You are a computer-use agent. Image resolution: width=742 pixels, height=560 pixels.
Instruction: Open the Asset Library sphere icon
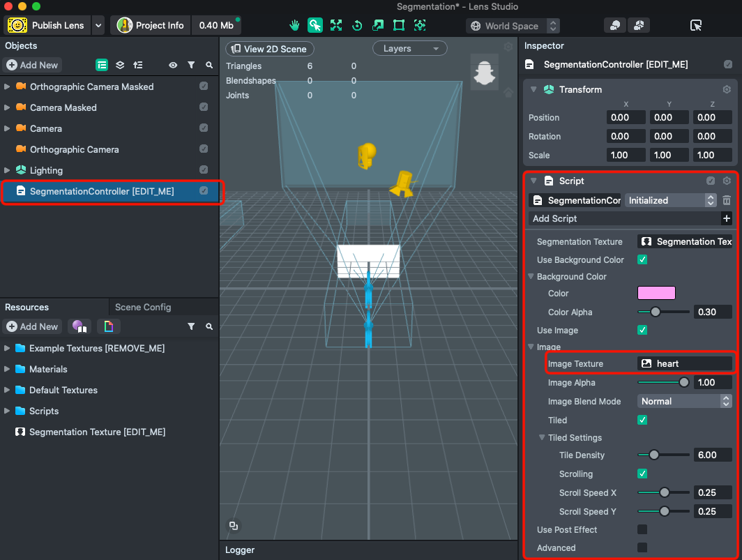click(79, 326)
